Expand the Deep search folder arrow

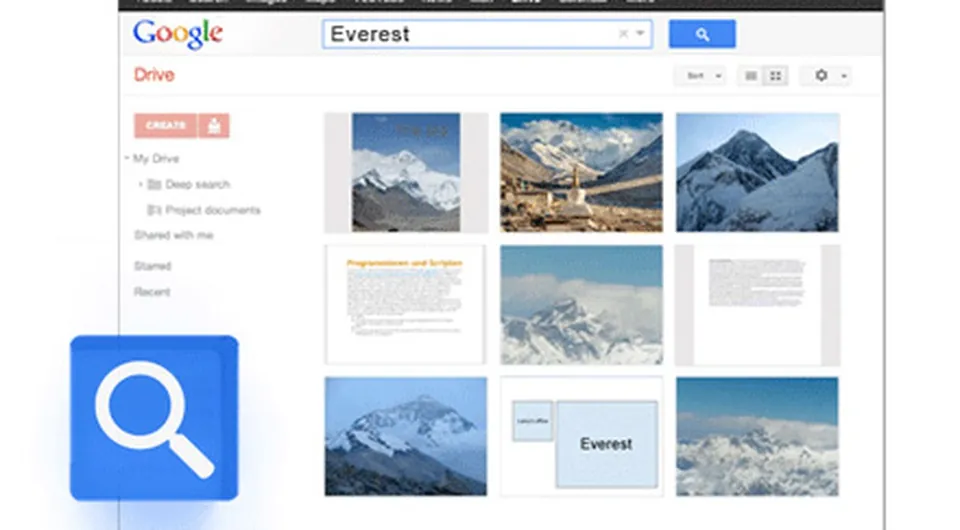point(140,184)
